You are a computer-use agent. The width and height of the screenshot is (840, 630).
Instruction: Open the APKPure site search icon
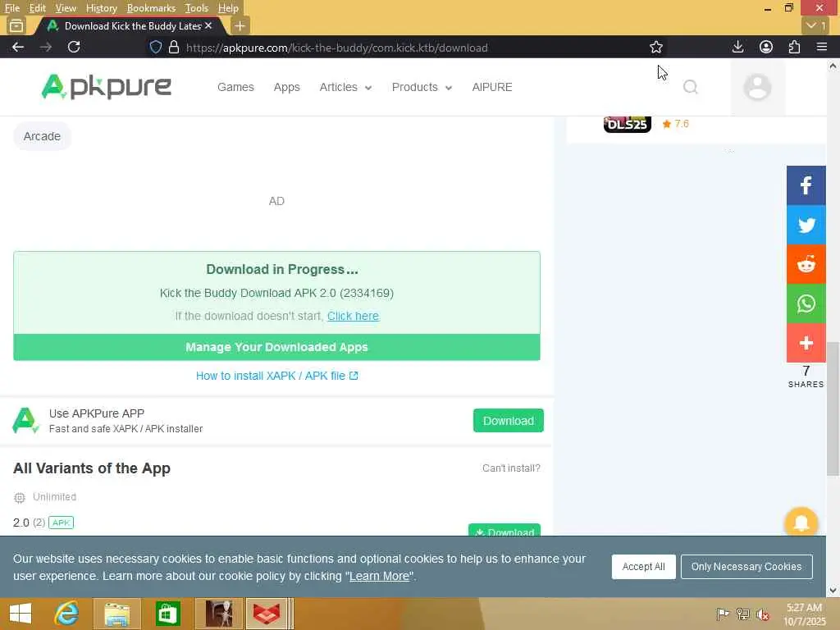coord(690,87)
